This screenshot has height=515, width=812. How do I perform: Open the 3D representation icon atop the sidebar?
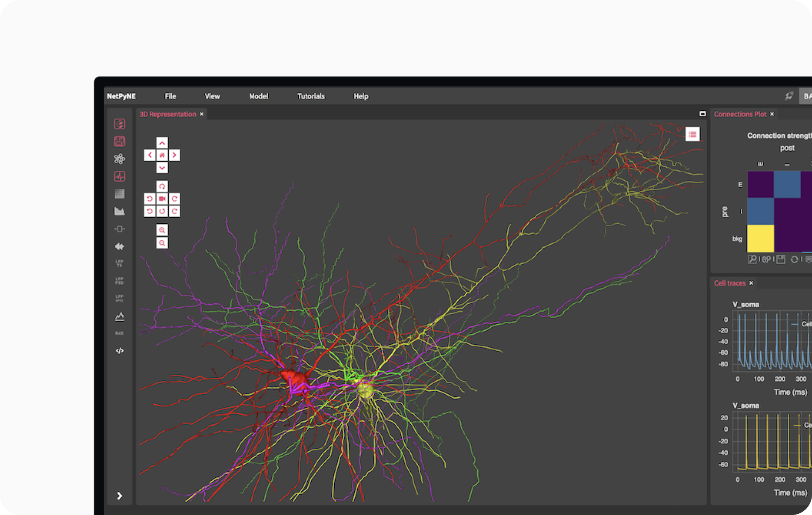pyautogui.click(x=120, y=124)
